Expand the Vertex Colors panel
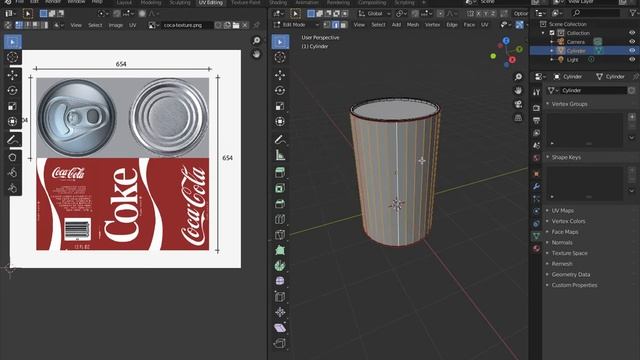This screenshot has height=360, width=640. (x=569, y=221)
